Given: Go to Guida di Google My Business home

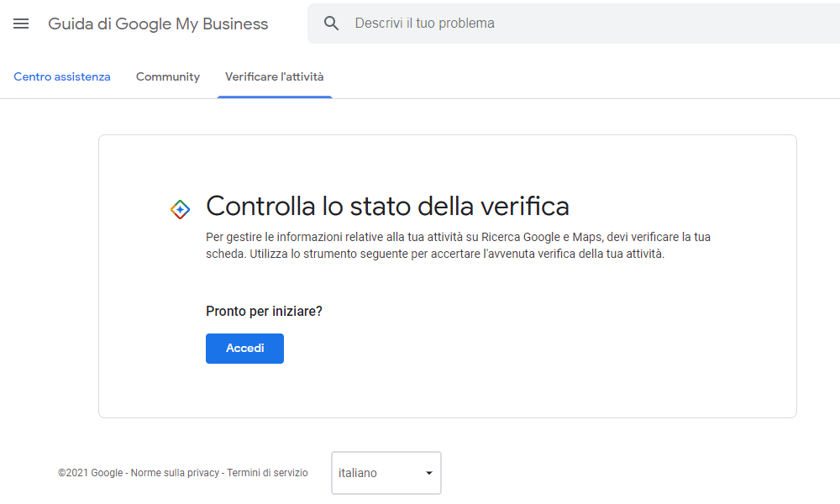Looking at the screenshot, I should click(158, 24).
